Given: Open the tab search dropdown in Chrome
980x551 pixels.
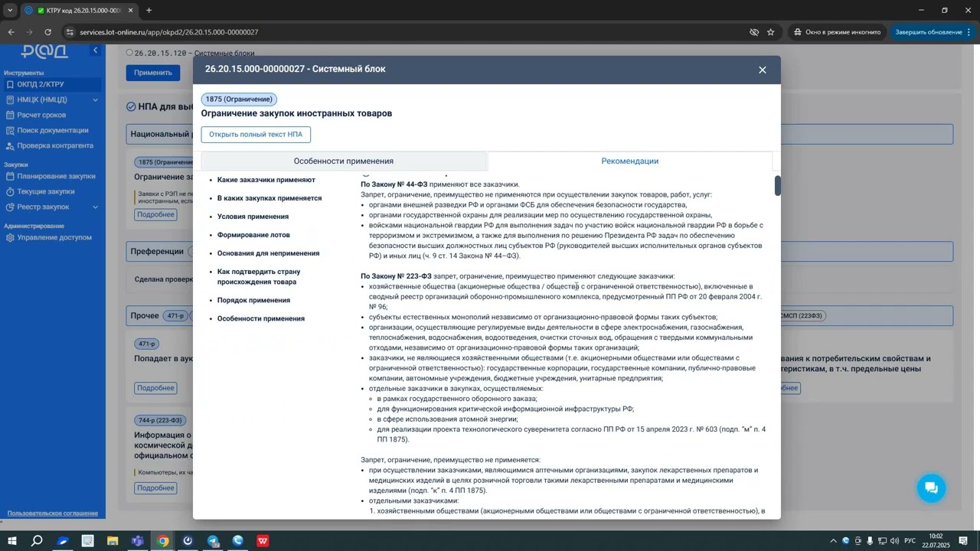Looking at the screenshot, I should 11,11.
